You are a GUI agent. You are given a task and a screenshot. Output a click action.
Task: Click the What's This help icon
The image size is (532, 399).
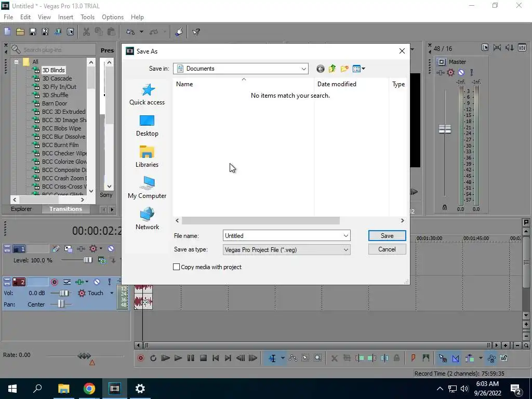point(196,32)
